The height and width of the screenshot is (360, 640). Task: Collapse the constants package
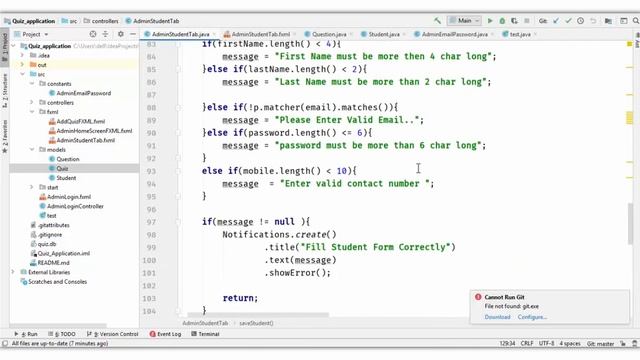[x=32, y=83]
